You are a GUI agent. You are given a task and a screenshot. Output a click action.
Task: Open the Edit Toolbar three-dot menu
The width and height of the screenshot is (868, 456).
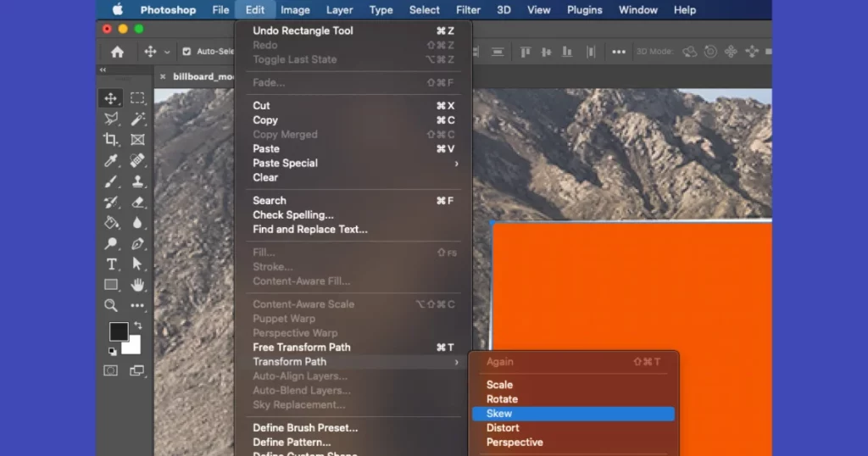point(137,305)
